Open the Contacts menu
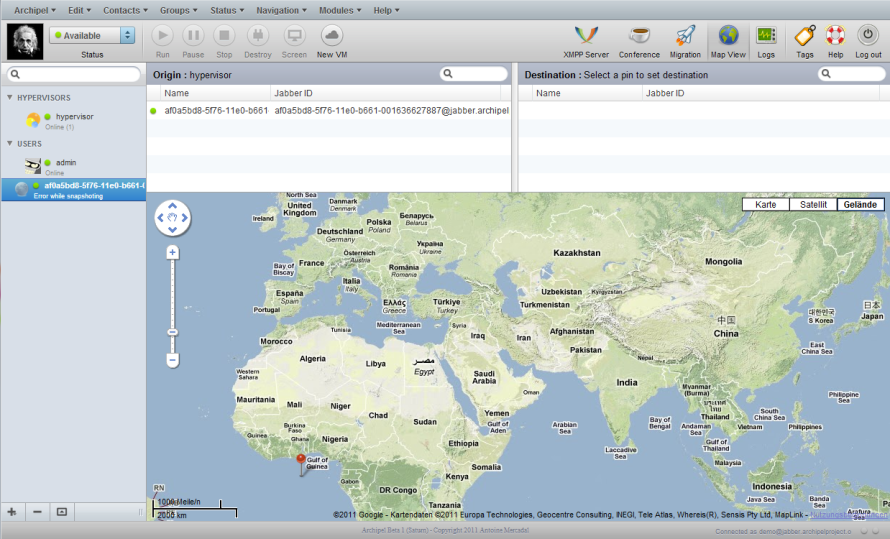The height and width of the screenshot is (539, 890). [125, 10]
